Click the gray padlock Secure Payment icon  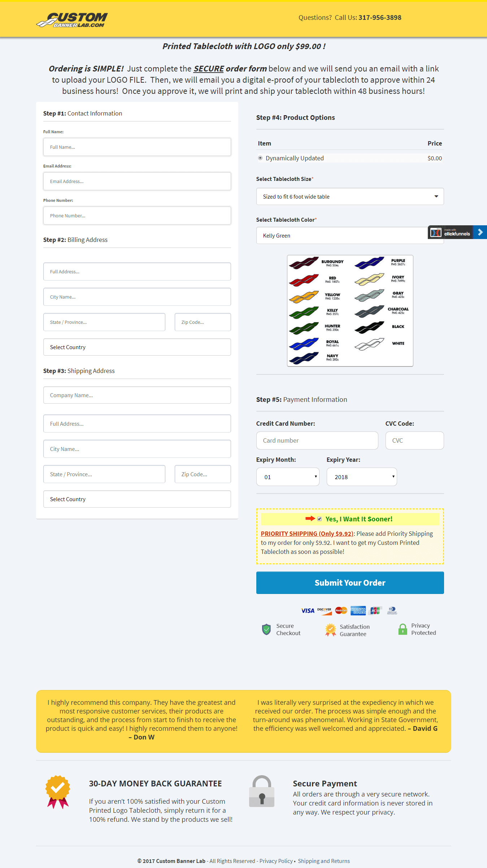[x=262, y=791]
